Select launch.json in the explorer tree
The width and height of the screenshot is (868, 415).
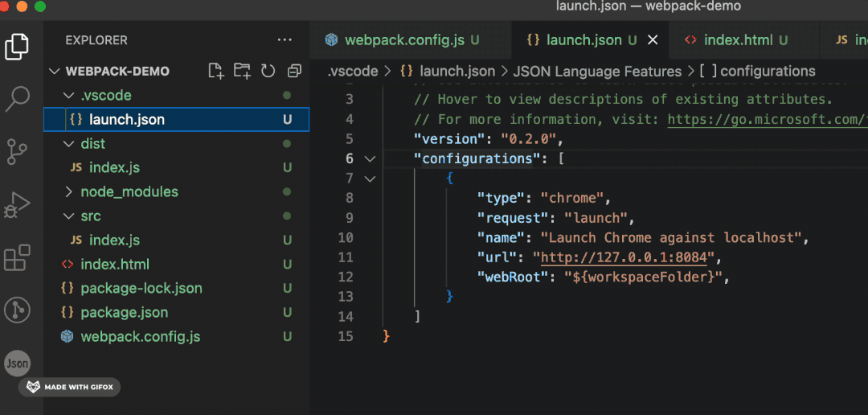pos(177,119)
